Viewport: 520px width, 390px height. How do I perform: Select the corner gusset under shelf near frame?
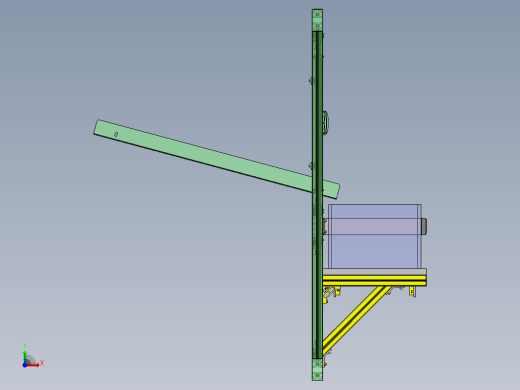point(331,293)
